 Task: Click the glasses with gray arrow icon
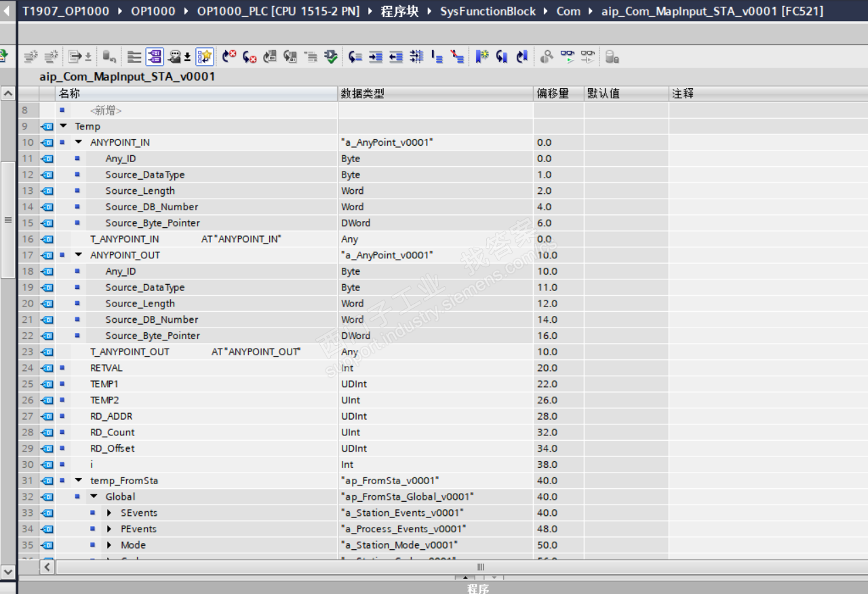pos(587,57)
